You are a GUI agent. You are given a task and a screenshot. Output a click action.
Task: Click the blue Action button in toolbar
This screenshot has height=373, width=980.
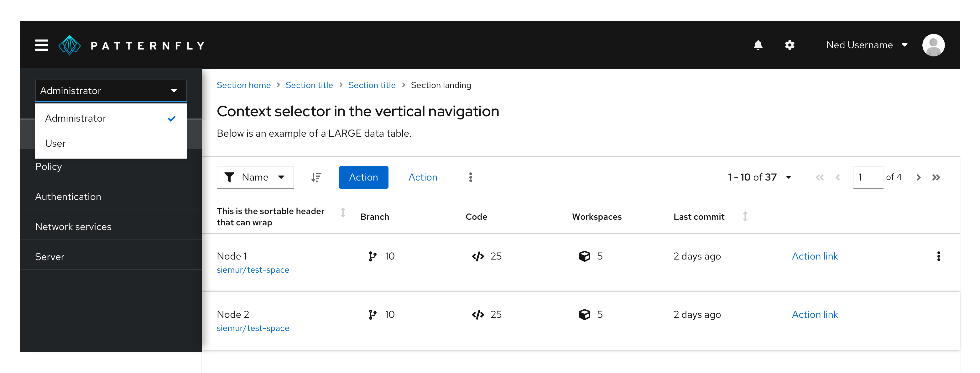(362, 177)
